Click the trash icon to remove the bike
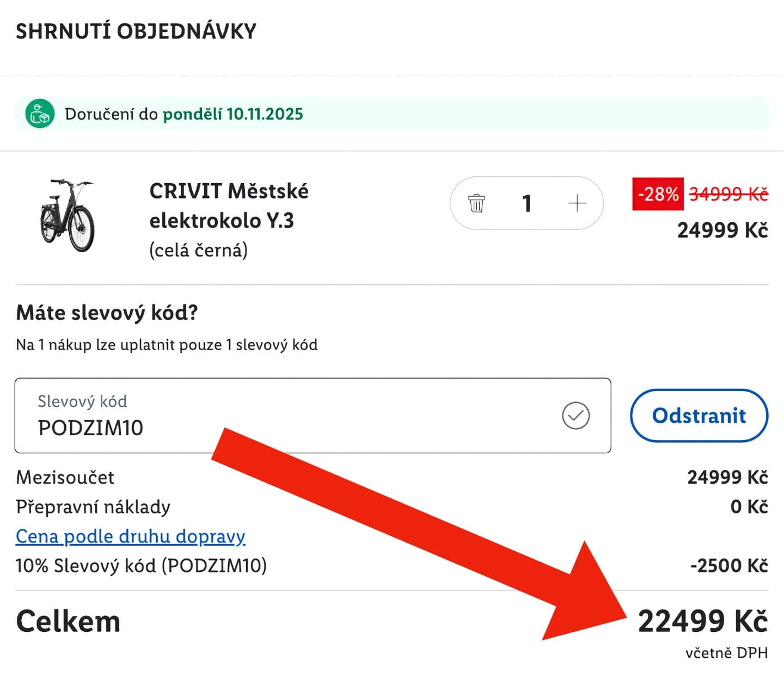The height and width of the screenshot is (676, 784). coord(476,203)
